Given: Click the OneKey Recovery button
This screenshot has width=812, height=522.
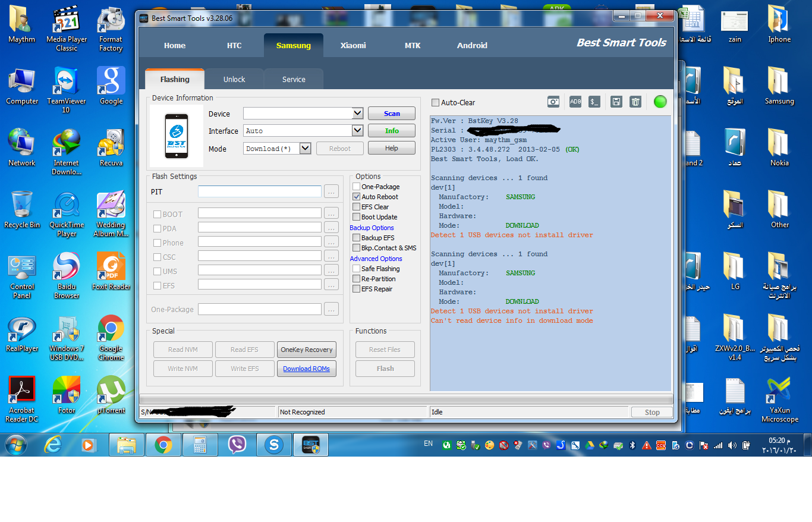Looking at the screenshot, I should pos(307,350).
